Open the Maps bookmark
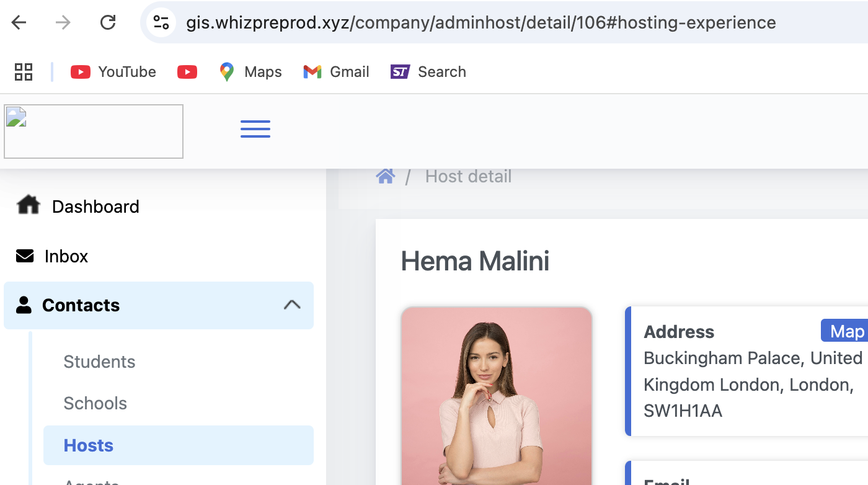 pyautogui.click(x=250, y=72)
